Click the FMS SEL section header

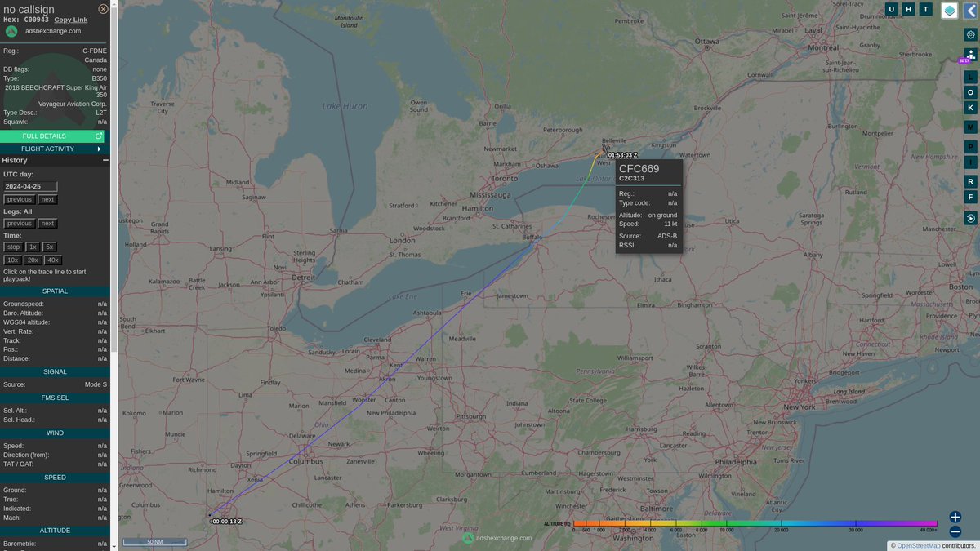(55, 398)
